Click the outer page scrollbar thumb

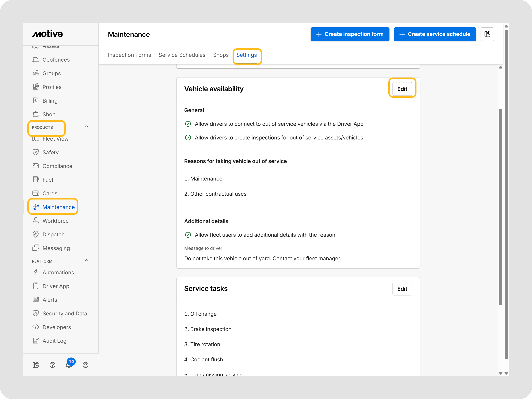506,194
